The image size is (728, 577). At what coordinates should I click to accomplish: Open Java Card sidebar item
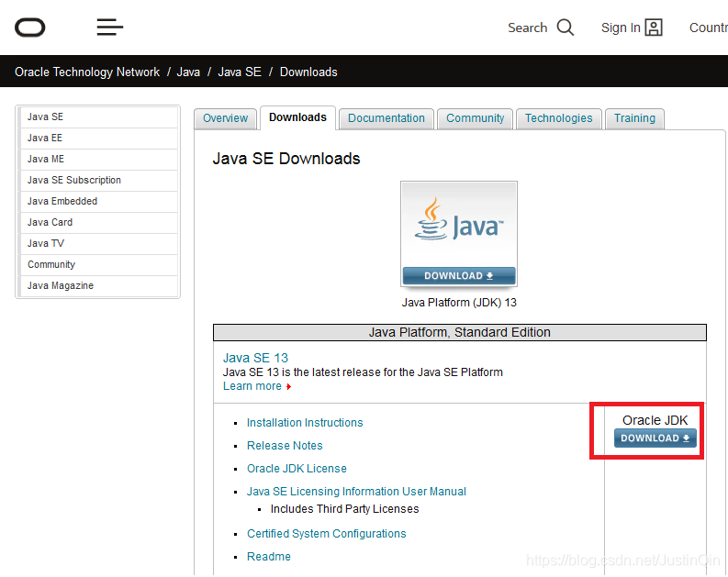[98, 222]
